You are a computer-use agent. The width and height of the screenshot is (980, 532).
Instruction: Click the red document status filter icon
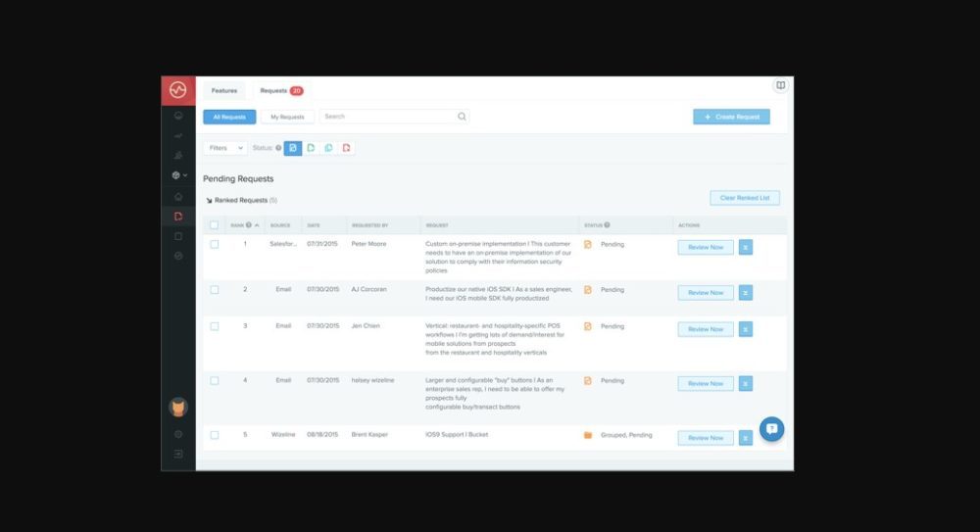(x=346, y=148)
